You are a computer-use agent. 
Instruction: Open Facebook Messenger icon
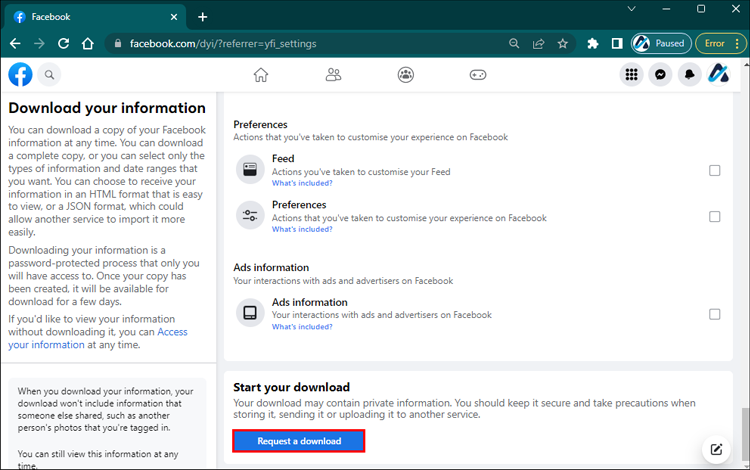660,74
